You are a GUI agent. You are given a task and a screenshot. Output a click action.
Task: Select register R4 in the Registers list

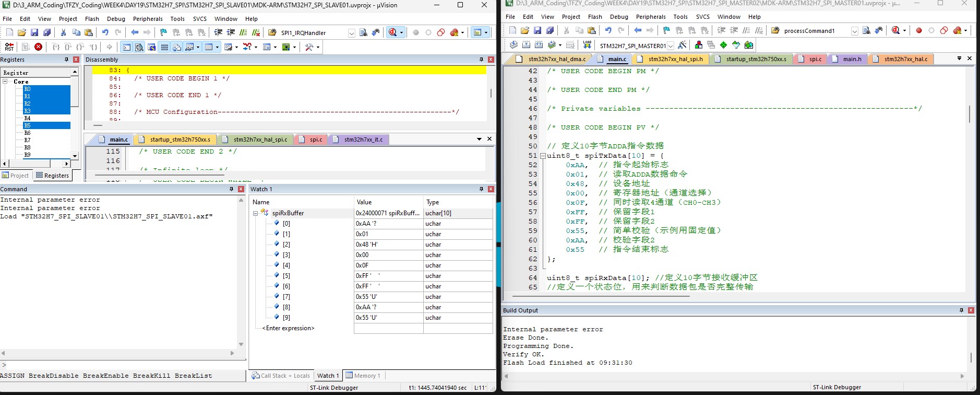tap(27, 118)
